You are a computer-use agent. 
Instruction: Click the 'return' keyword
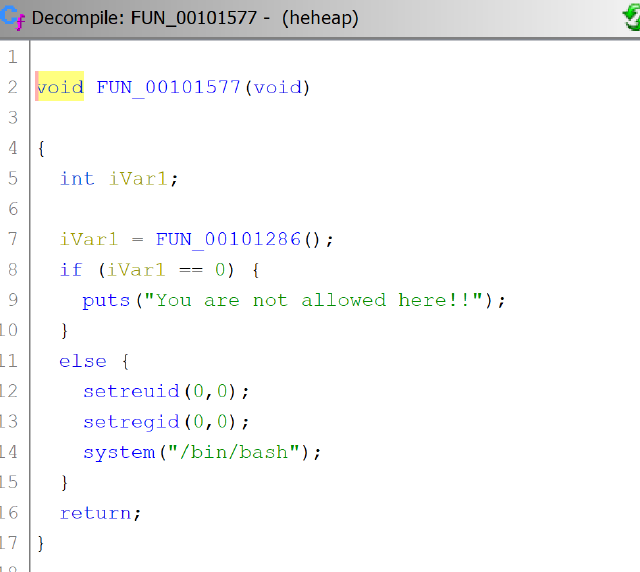coord(95,513)
